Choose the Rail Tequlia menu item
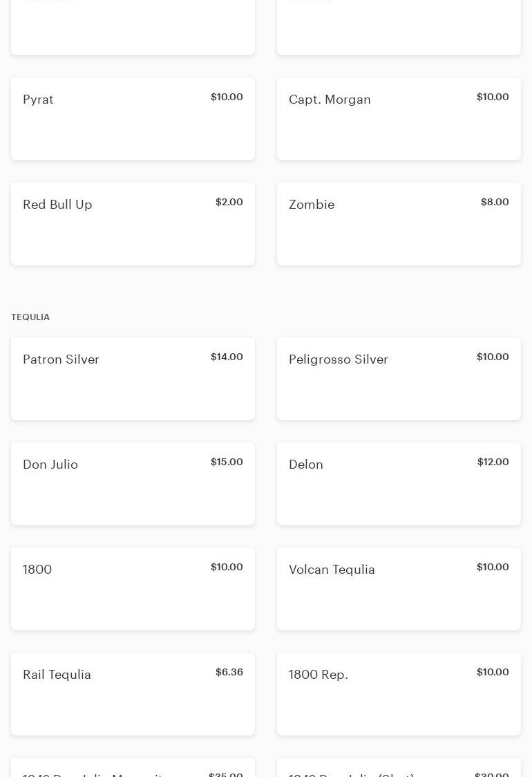Viewport: 532px width, 777px height. (x=133, y=694)
